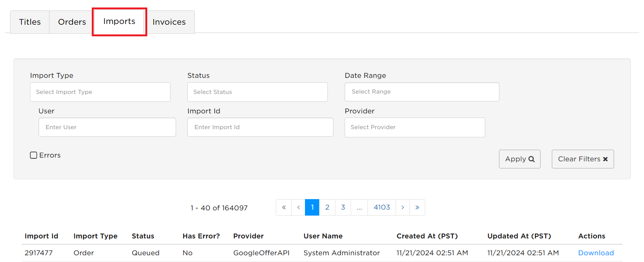
Task: Click the Queued status cell
Action: [145, 253]
